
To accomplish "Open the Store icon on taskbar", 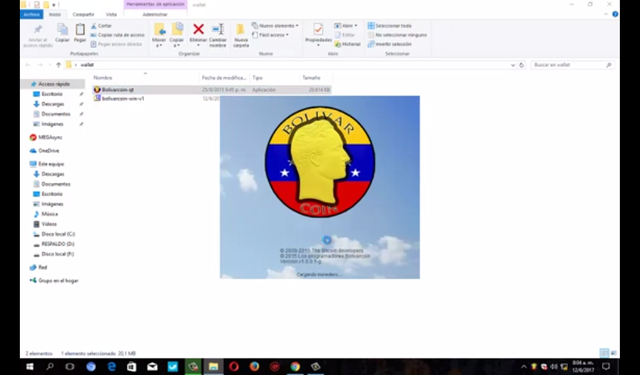I will pyautogui.click(x=131, y=366).
